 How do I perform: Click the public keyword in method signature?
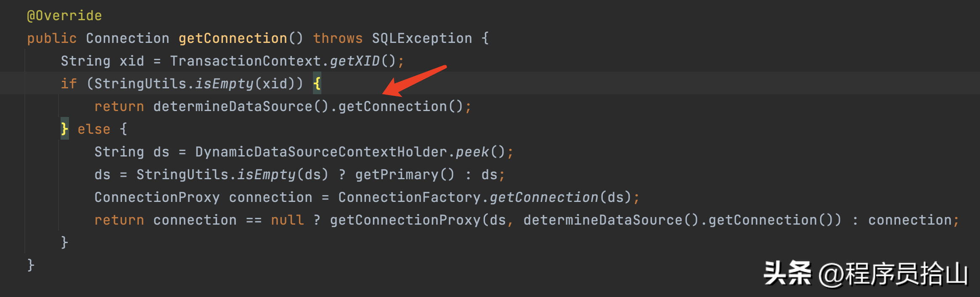[x=52, y=39]
